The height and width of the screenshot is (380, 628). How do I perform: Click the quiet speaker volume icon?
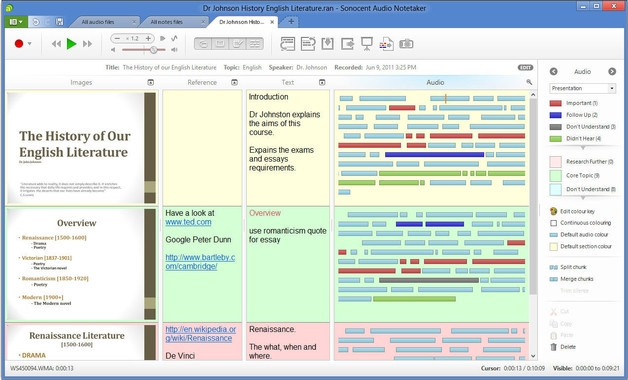113,50
